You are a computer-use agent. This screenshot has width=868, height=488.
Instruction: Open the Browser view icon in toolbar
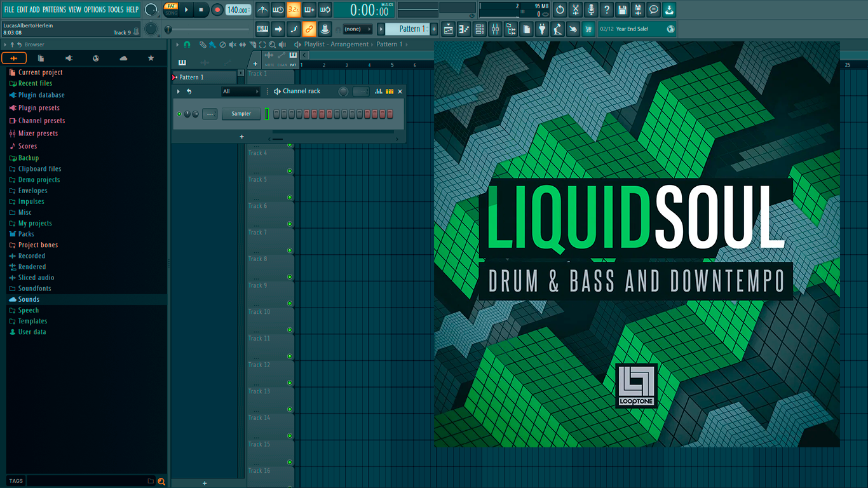pos(511,29)
